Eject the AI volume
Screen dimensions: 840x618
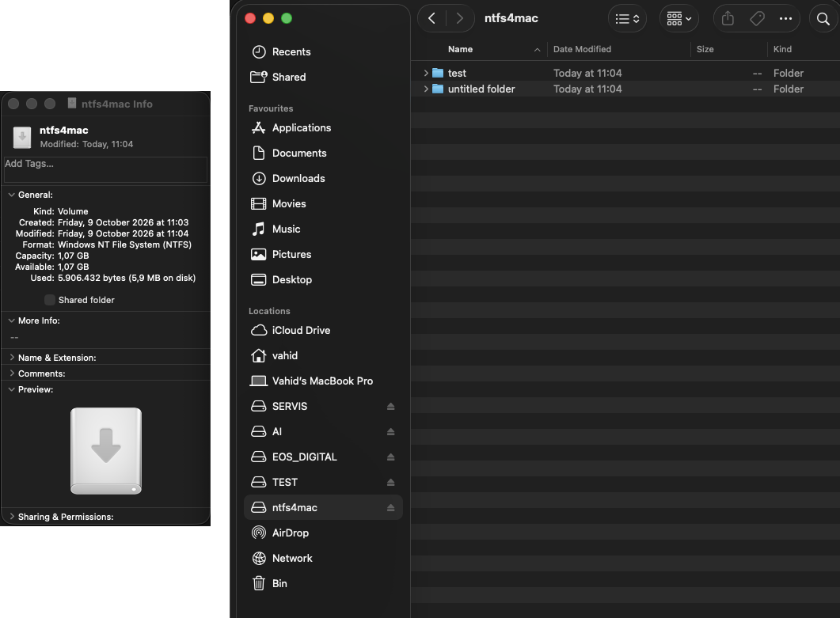(x=391, y=431)
